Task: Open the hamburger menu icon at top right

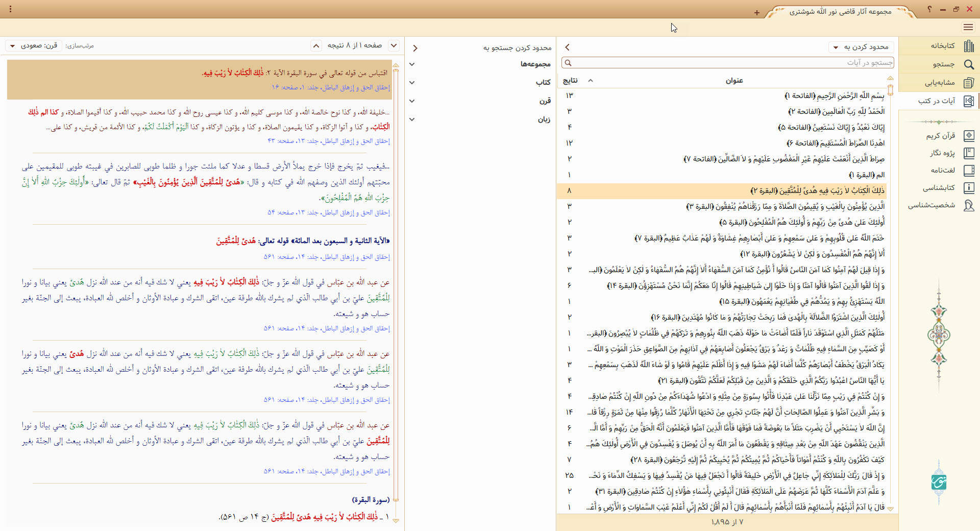Action: coord(968,27)
